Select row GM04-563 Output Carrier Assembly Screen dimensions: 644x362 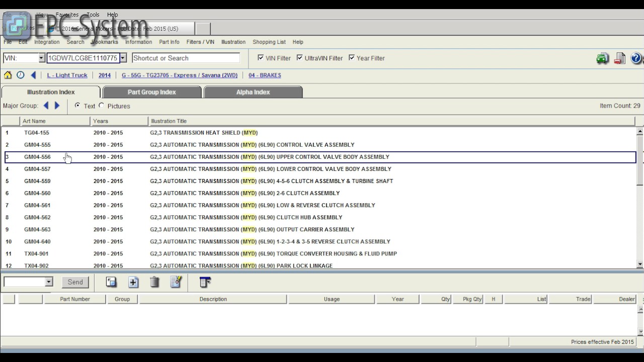(x=320, y=229)
